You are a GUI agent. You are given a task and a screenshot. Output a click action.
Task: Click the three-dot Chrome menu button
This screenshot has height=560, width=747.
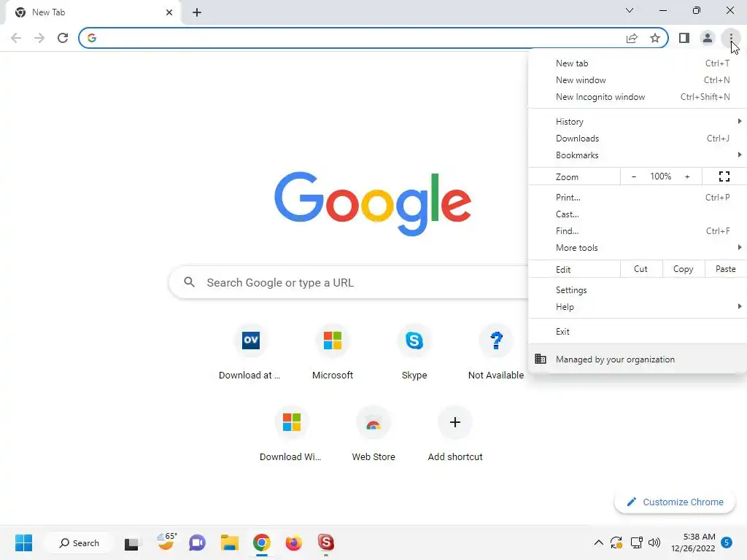pos(731,38)
